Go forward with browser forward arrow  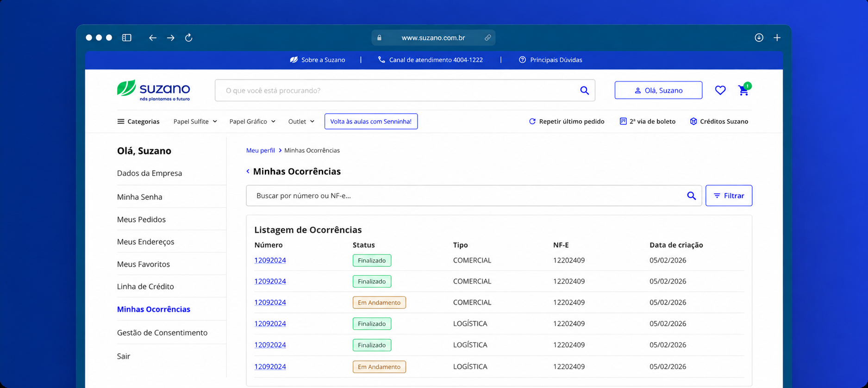pyautogui.click(x=171, y=37)
